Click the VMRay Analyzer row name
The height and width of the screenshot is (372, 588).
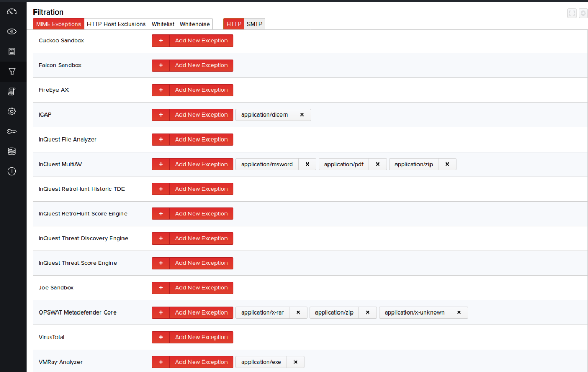tap(60, 362)
